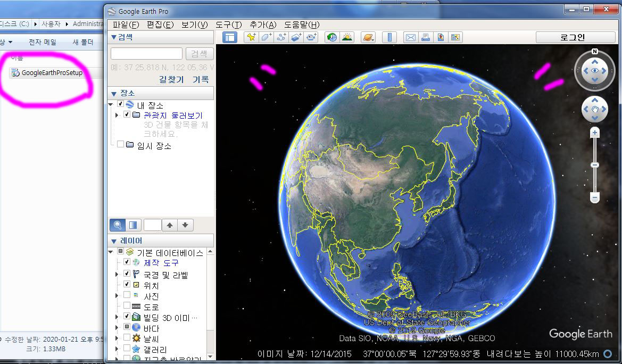Click the 검색 search button
Viewport: 622px width, 364px height.
point(200,54)
